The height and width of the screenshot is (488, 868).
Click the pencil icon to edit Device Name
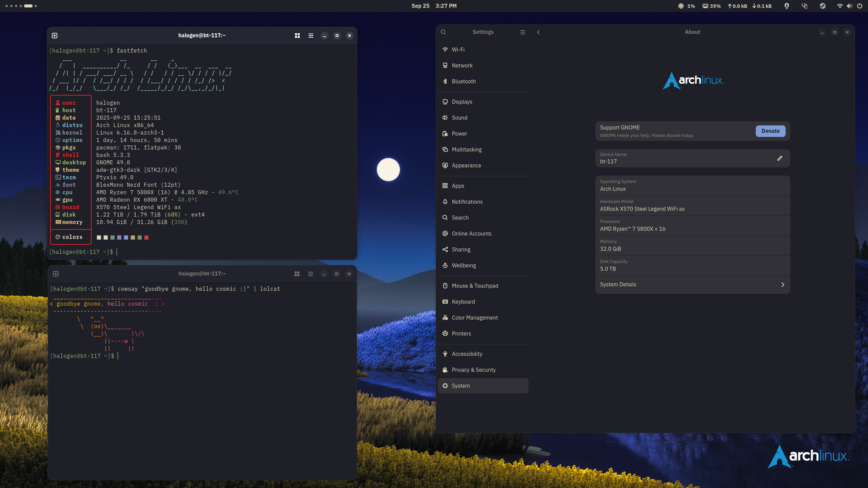[x=780, y=158]
